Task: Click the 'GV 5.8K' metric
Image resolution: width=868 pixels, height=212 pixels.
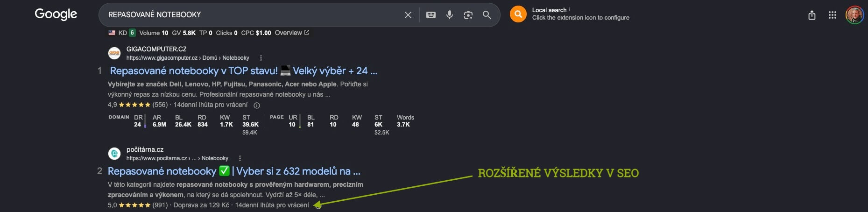Action: point(183,33)
